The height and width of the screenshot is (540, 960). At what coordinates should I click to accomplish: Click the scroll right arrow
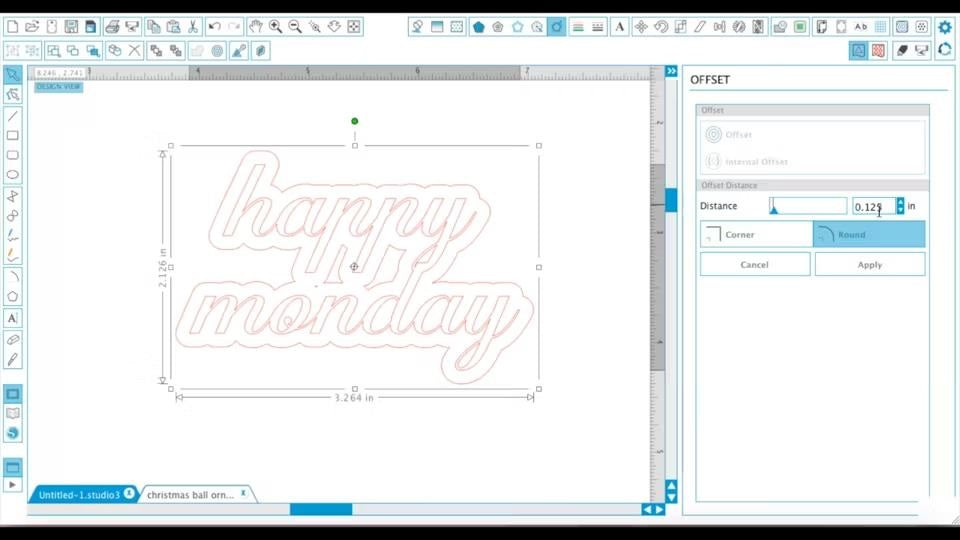coord(660,509)
